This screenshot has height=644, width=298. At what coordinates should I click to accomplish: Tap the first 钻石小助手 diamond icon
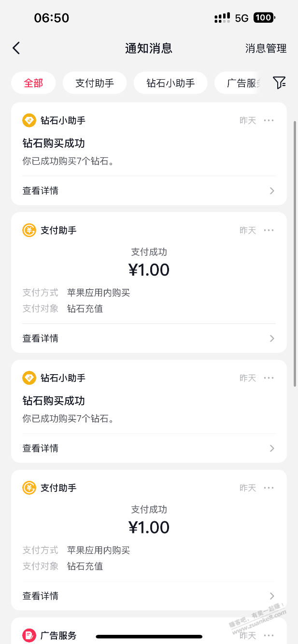pos(29,120)
